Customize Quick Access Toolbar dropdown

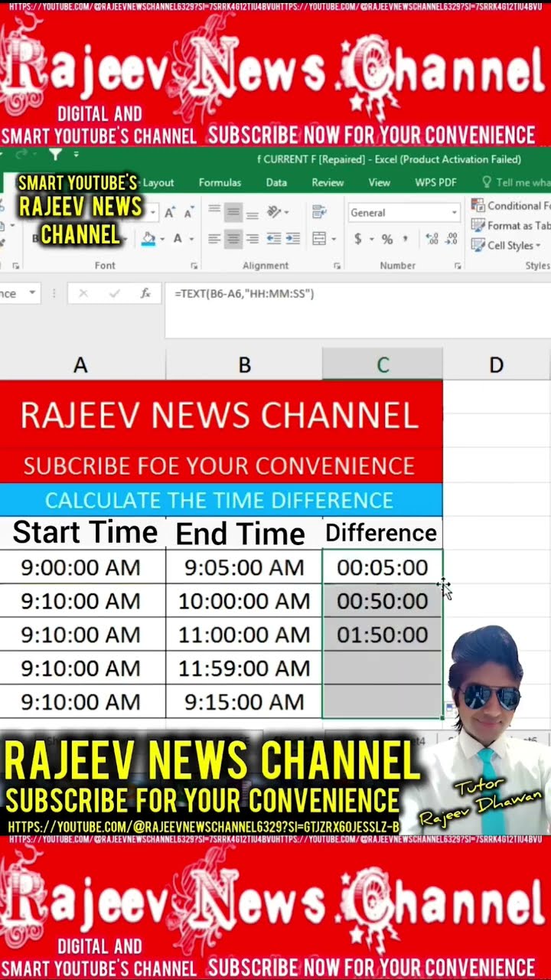click(77, 154)
